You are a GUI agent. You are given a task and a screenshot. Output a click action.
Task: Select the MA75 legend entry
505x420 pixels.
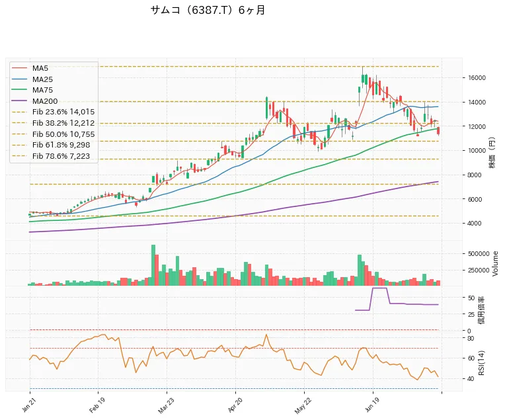click(x=32, y=90)
